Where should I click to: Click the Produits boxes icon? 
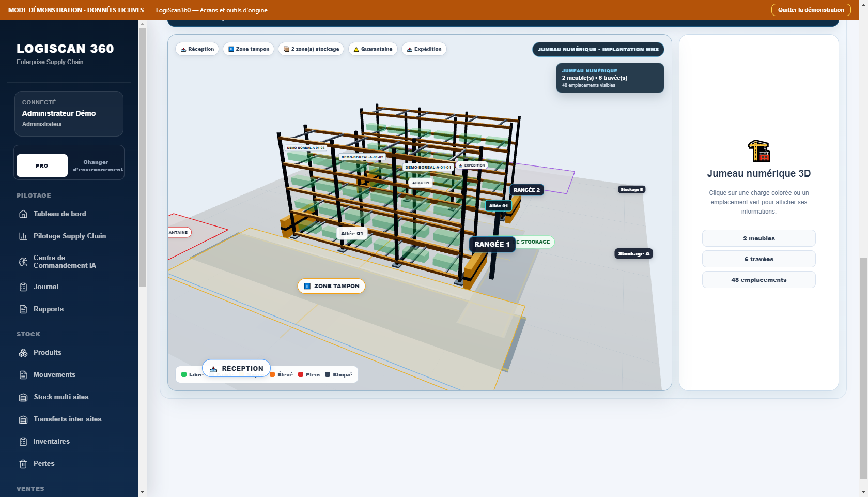tap(23, 353)
